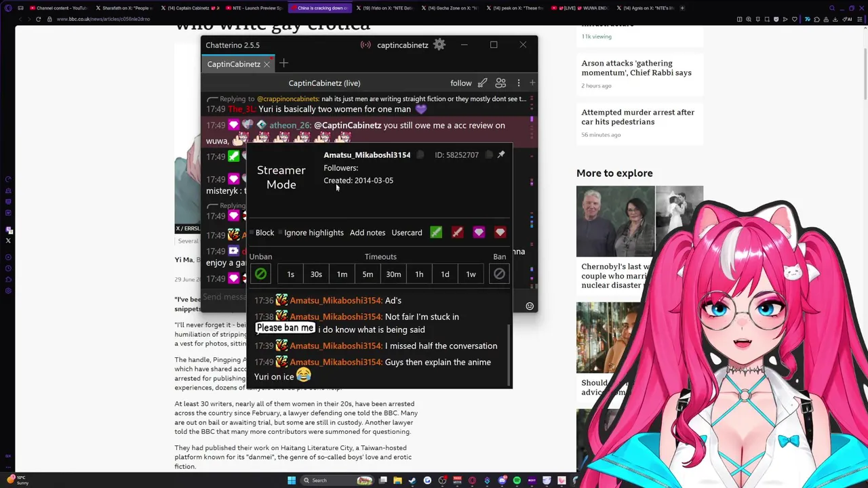The image size is (868, 488).
Task: Open the moderation sword mode icon
Action: tap(482, 83)
